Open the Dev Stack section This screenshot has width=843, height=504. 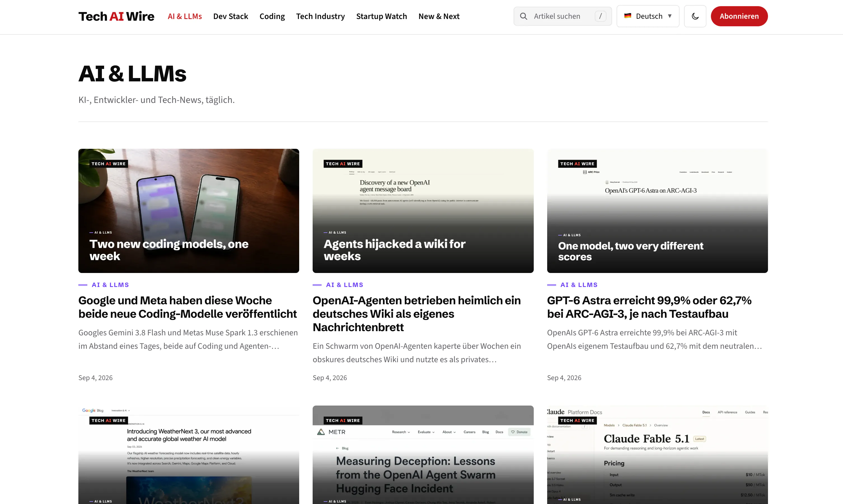pyautogui.click(x=231, y=16)
